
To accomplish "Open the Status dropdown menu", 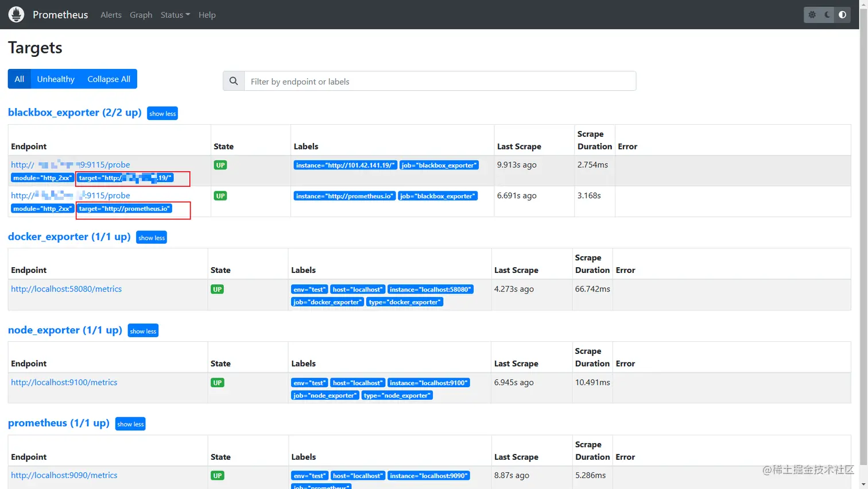I will click(175, 15).
